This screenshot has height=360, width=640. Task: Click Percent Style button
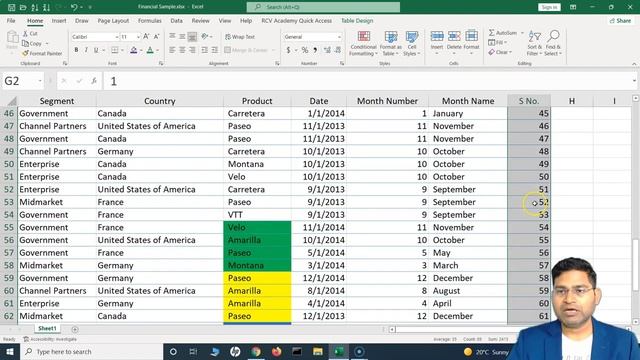click(x=304, y=50)
